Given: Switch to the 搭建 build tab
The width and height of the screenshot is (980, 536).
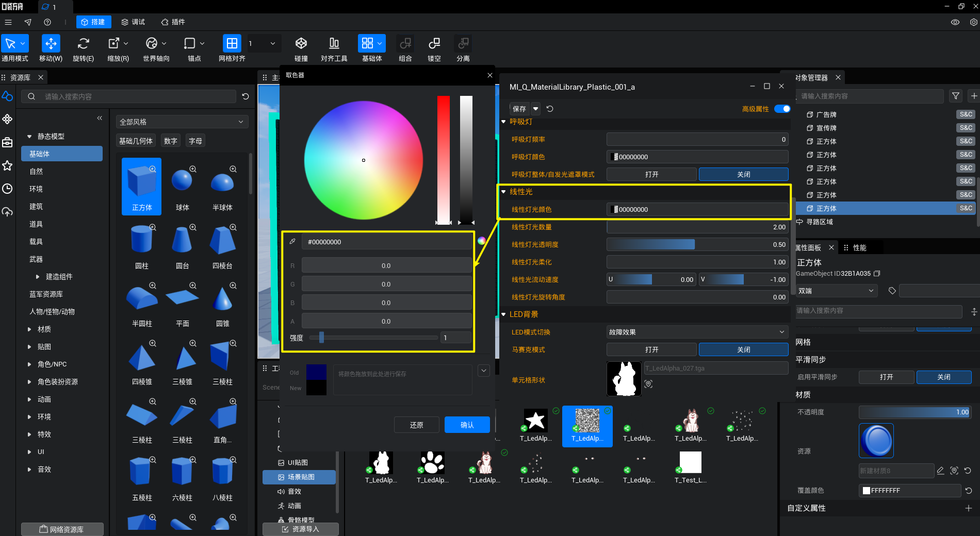Looking at the screenshot, I should point(93,22).
